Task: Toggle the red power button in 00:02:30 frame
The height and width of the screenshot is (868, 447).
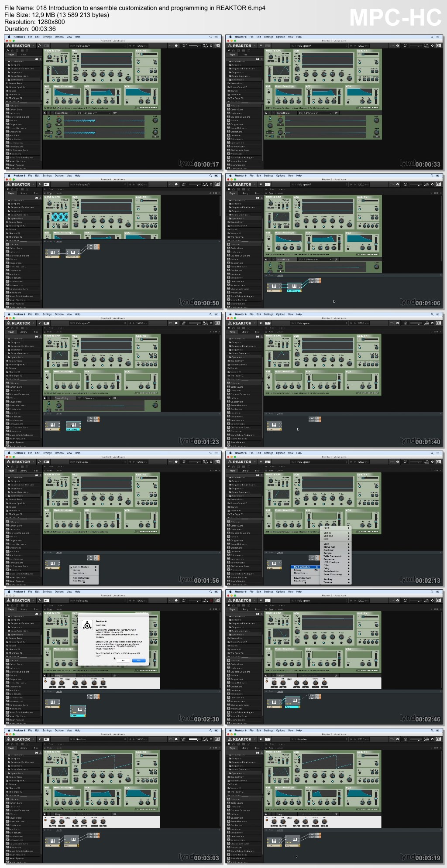Action: tap(211, 600)
